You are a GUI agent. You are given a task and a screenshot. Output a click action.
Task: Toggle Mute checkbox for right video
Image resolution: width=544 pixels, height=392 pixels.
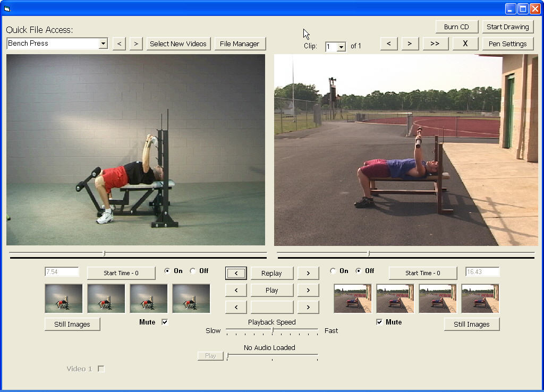pos(379,322)
